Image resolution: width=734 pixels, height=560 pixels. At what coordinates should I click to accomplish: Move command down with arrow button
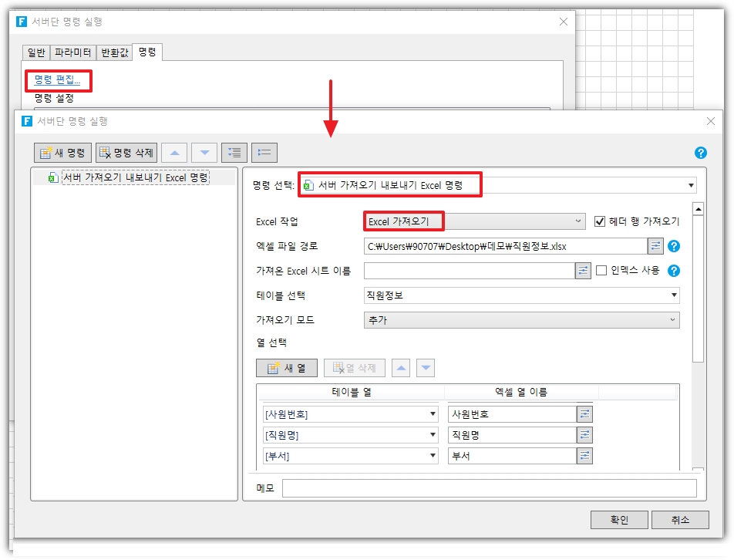[x=204, y=153]
